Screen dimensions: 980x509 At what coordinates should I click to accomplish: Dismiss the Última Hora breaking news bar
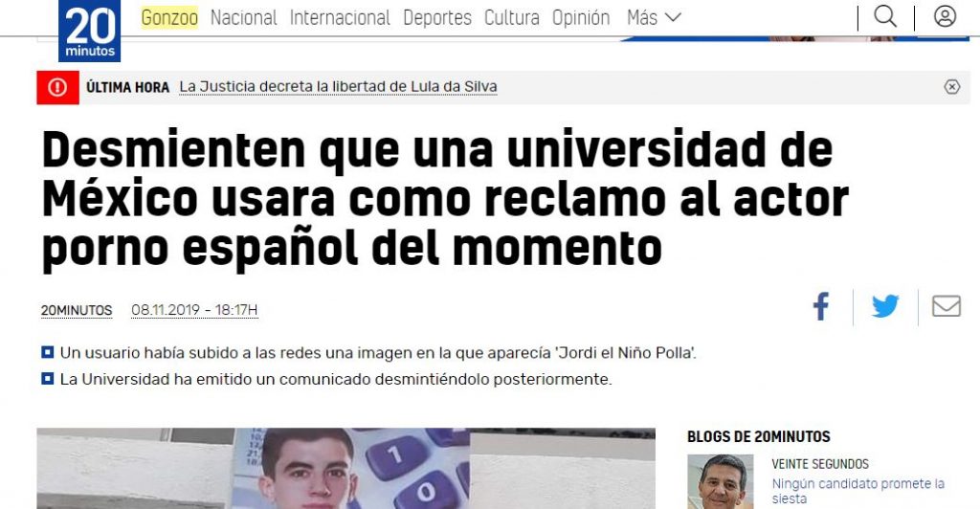pyautogui.click(x=951, y=87)
